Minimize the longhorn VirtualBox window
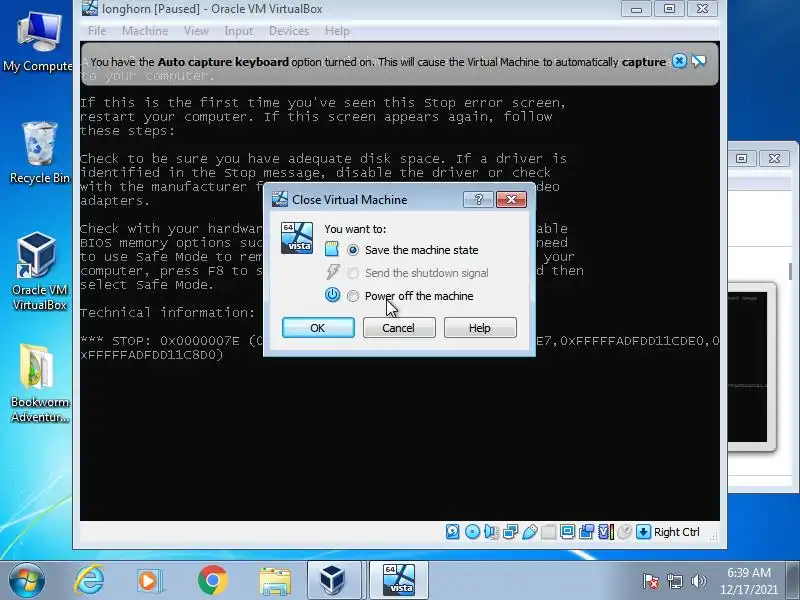 (636, 9)
